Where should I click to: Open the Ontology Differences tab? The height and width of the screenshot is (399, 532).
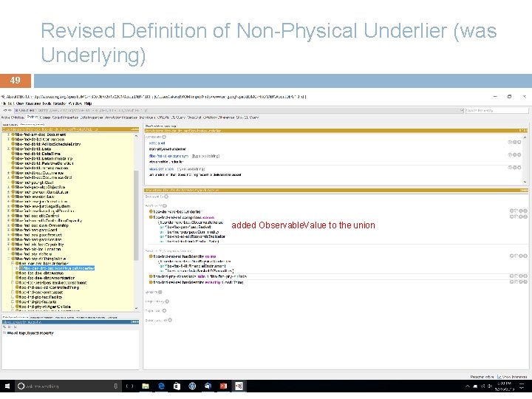pos(219,117)
